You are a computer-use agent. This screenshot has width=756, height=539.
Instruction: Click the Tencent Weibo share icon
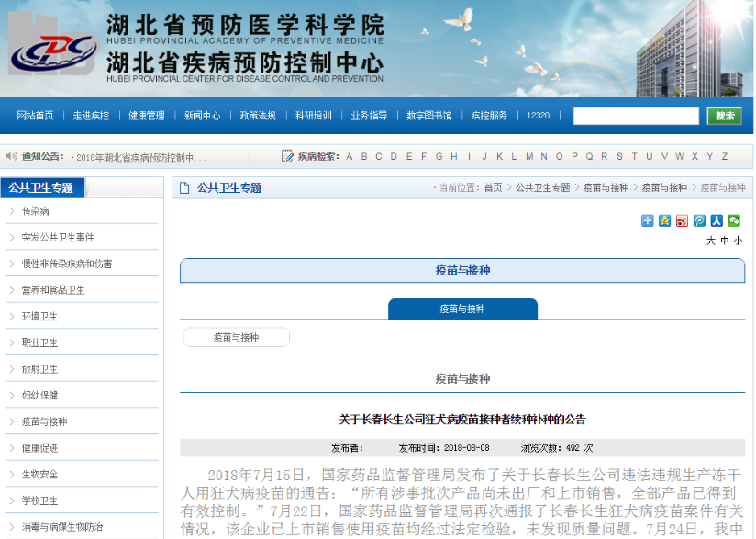pyautogui.click(x=699, y=220)
